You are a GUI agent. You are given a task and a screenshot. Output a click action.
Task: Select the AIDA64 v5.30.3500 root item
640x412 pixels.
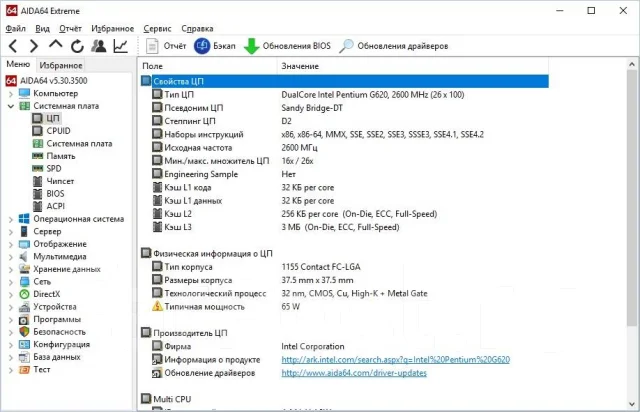[x=47, y=80]
